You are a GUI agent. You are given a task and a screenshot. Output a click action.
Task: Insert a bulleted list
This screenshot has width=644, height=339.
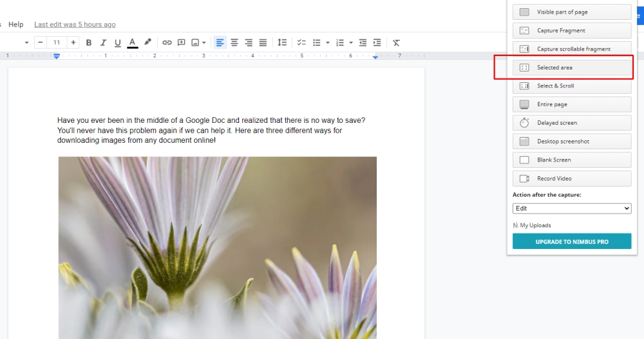(x=316, y=42)
